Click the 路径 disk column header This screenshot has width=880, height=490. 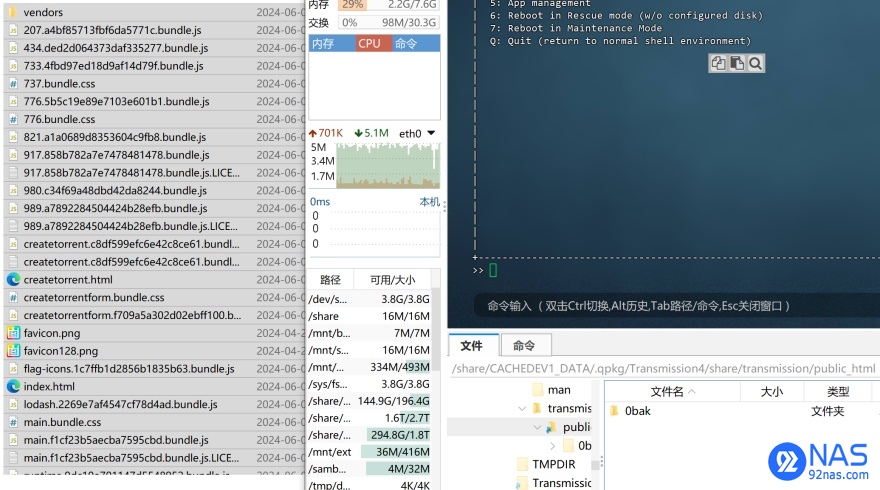[x=331, y=280]
